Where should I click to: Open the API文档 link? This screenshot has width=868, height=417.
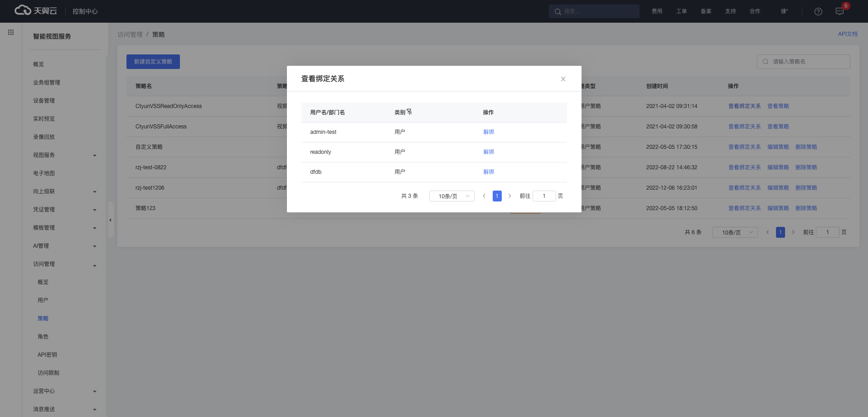click(x=847, y=34)
